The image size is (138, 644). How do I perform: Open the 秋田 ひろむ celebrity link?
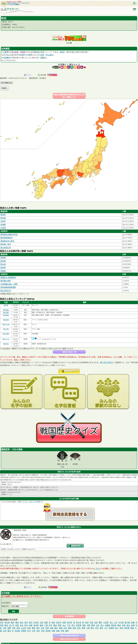click(6, 339)
